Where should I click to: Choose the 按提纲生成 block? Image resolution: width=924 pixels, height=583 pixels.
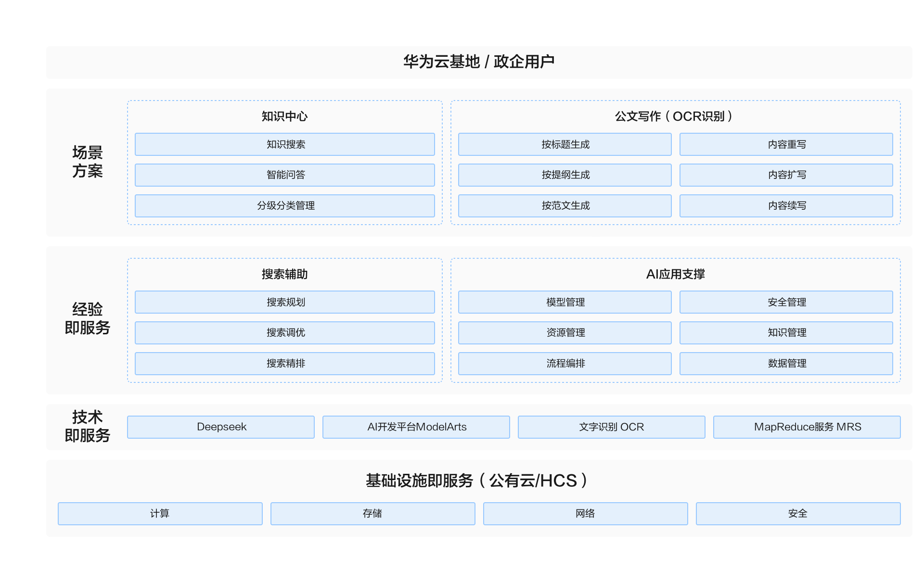(x=565, y=175)
